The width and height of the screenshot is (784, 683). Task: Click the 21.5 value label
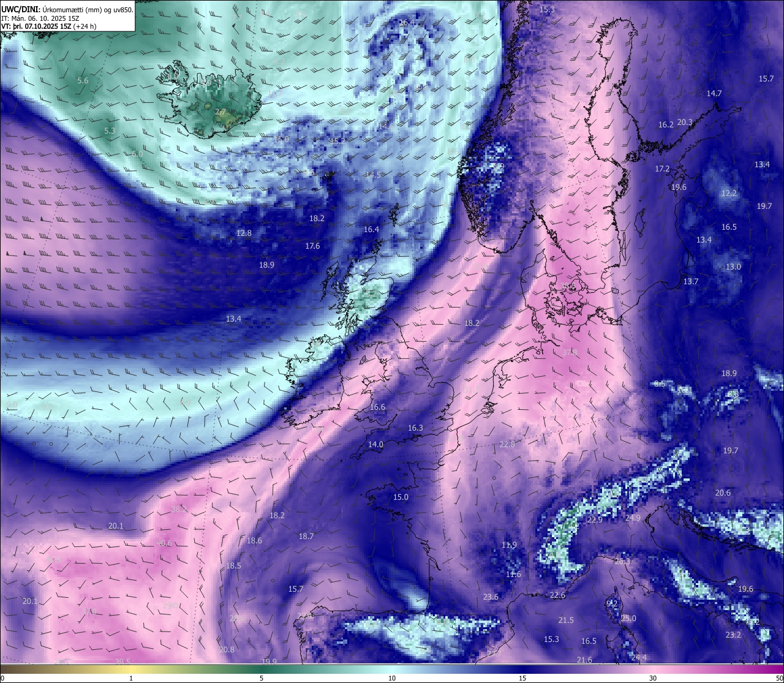coord(566,621)
